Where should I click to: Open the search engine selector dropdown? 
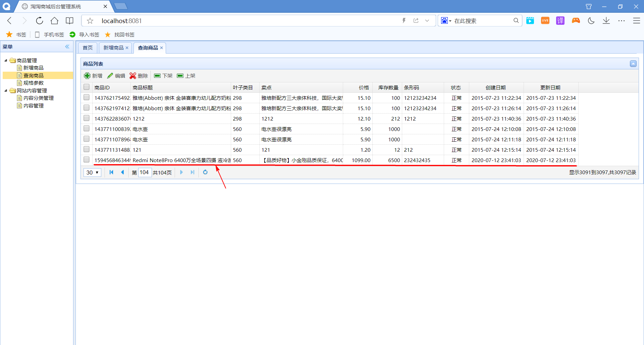click(446, 21)
